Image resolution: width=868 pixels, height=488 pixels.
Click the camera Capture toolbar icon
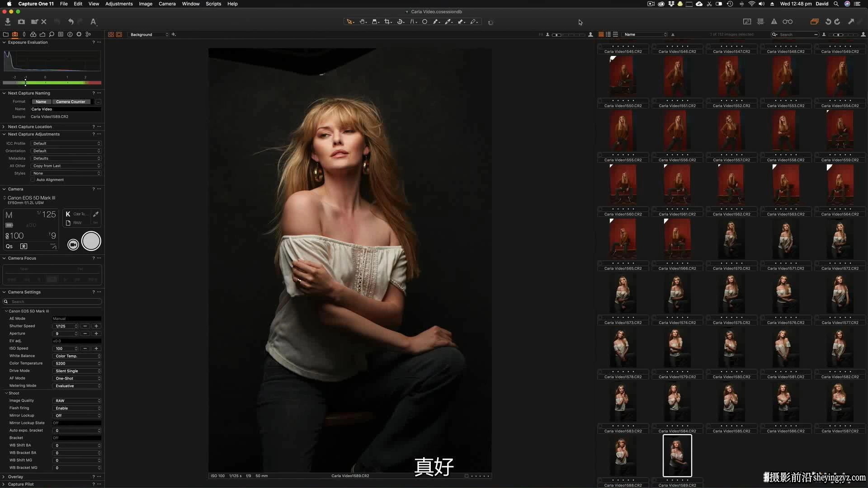tap(21, 22)
